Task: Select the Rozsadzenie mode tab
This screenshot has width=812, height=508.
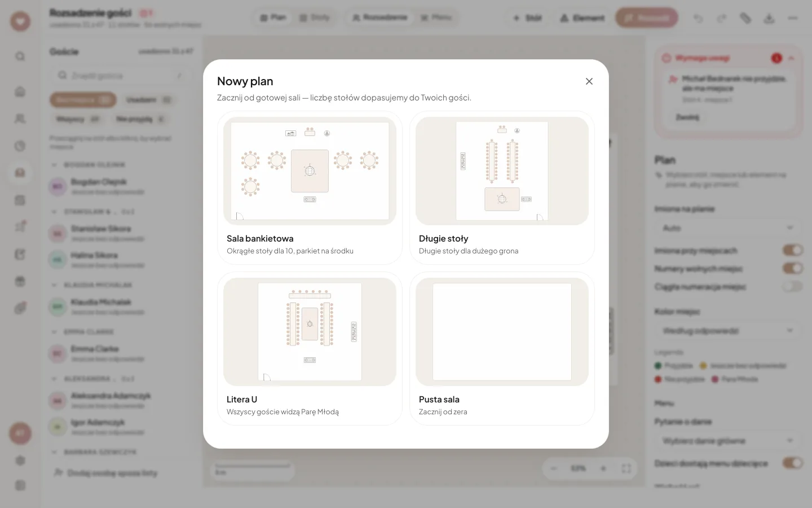Action: (x=379, y=17)
